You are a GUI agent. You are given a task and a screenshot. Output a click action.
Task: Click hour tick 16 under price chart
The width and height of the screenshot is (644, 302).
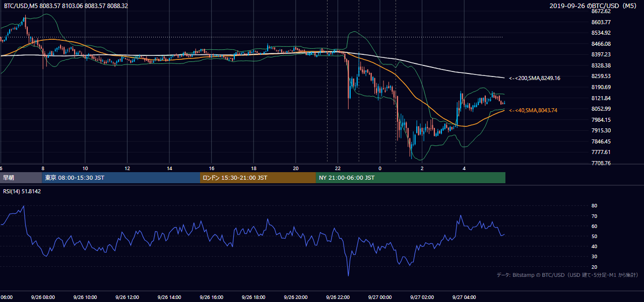click(212, 168)
